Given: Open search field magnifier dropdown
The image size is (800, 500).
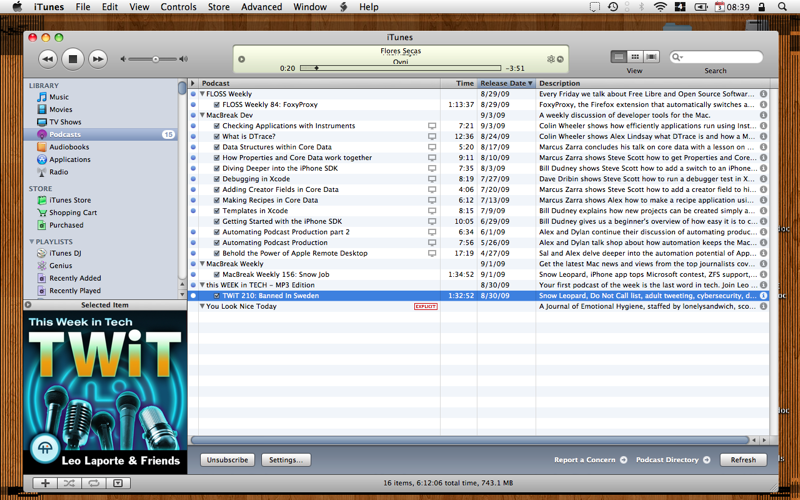Looking at the screenshot, I should (x=678, y=57).
